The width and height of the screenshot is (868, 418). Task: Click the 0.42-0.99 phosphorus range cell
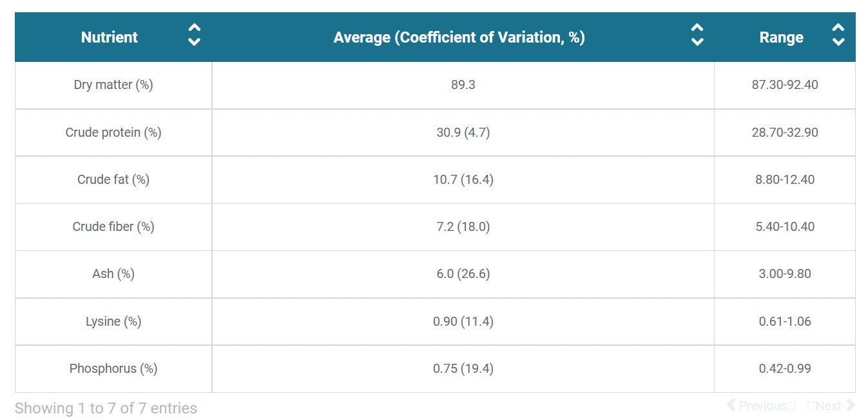click(x=784, y=368)
